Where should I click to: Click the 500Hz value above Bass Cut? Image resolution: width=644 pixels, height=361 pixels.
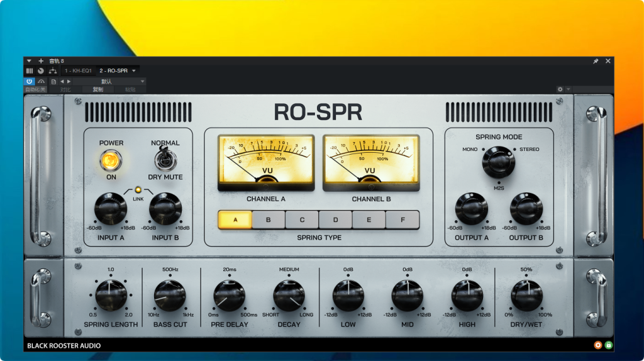170,269
